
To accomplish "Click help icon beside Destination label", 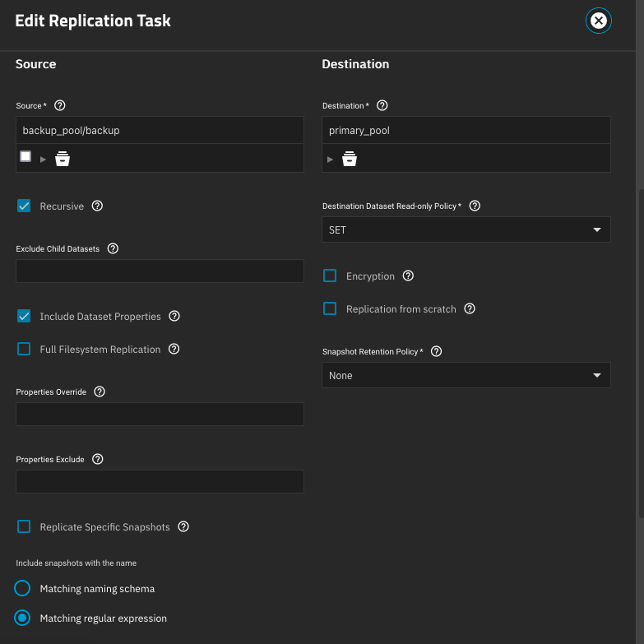I will click(x=382, y=105).
